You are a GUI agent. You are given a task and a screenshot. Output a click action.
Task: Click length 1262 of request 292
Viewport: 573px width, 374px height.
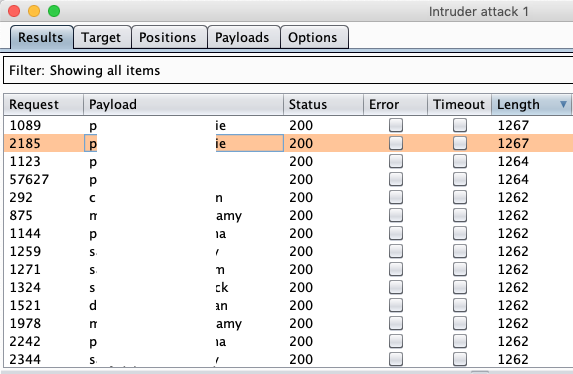point(513,197)
